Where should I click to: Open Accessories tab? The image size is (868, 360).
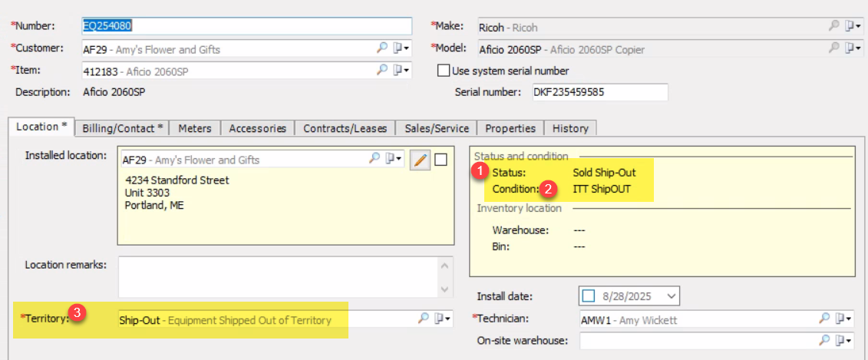pyautogui.click(x=257, y=128)
